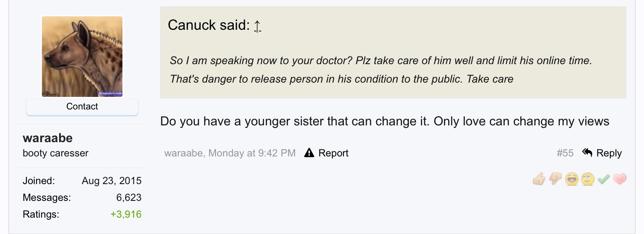Jump to Canuck's original post via arrow

[x=257, y=26]
